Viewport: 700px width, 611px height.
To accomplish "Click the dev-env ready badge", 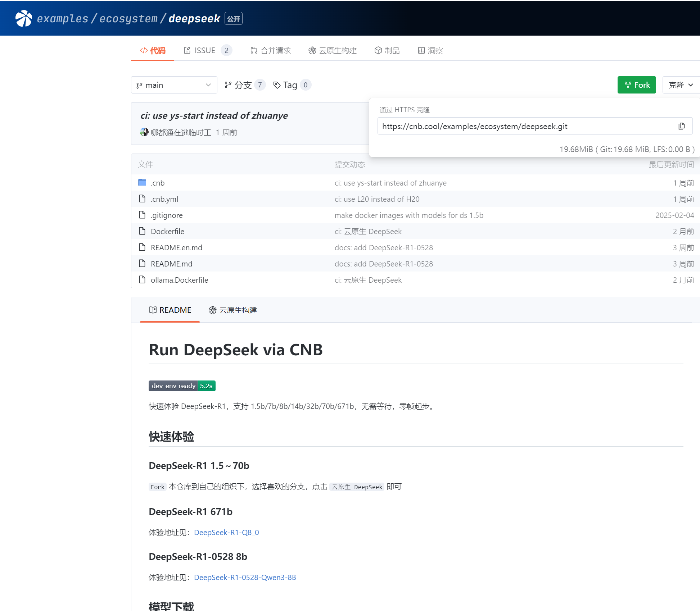I will (182, 386).
